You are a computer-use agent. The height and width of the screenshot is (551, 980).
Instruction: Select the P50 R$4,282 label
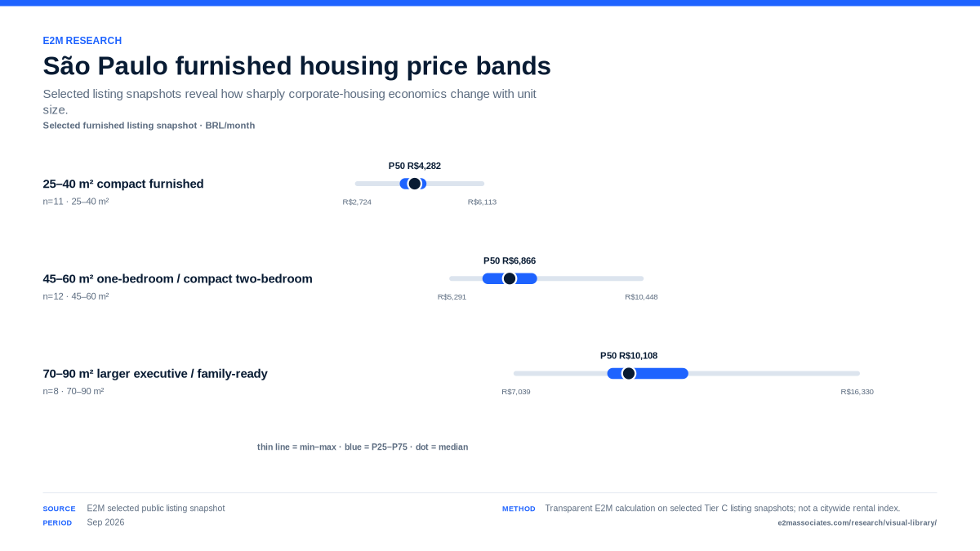coord(415,166)
